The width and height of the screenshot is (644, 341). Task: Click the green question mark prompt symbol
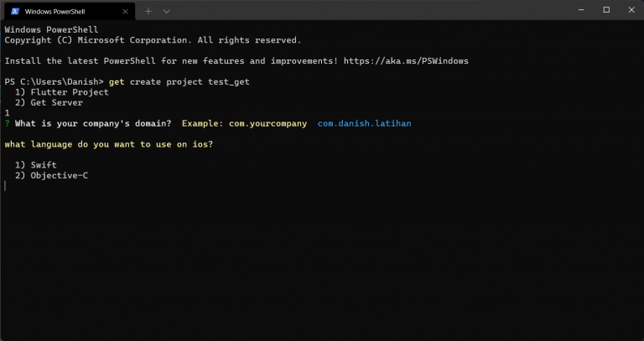(x=8, y=124)
